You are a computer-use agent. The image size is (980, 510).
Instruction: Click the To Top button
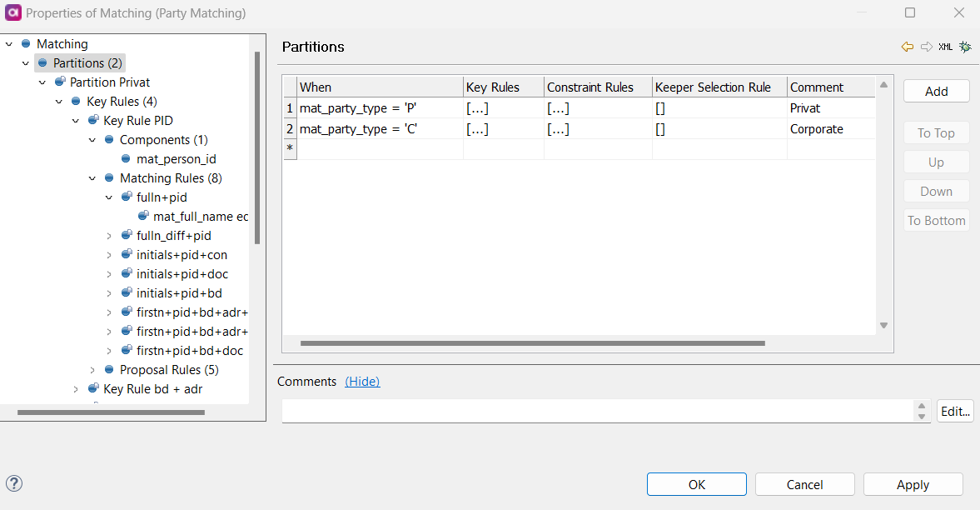pos(936,132)
